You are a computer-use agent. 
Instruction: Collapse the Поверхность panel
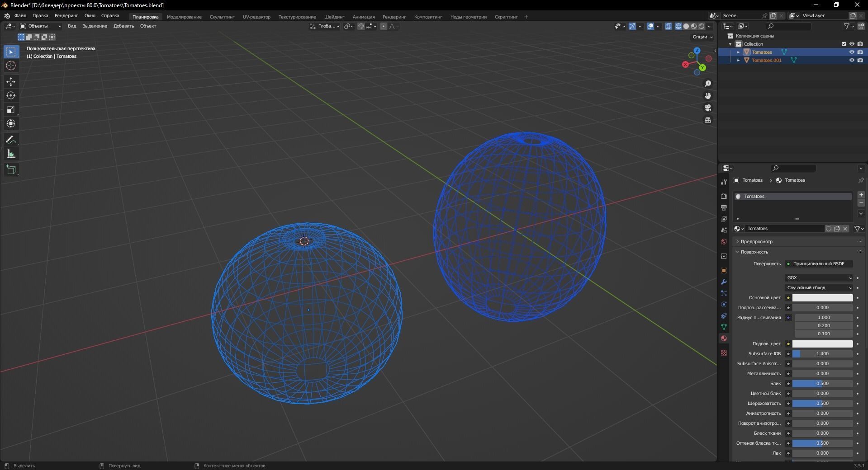tap(754, 252)
